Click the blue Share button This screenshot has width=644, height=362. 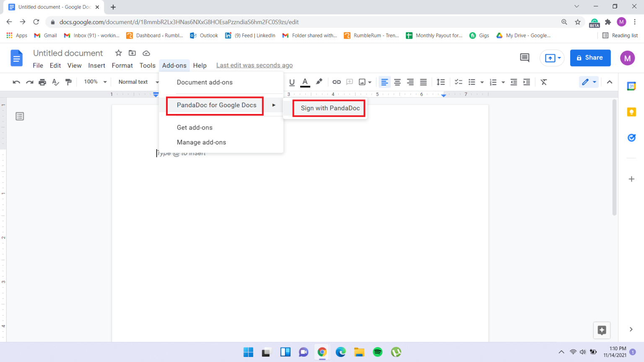pyautogui.click(x=590, y=58)
